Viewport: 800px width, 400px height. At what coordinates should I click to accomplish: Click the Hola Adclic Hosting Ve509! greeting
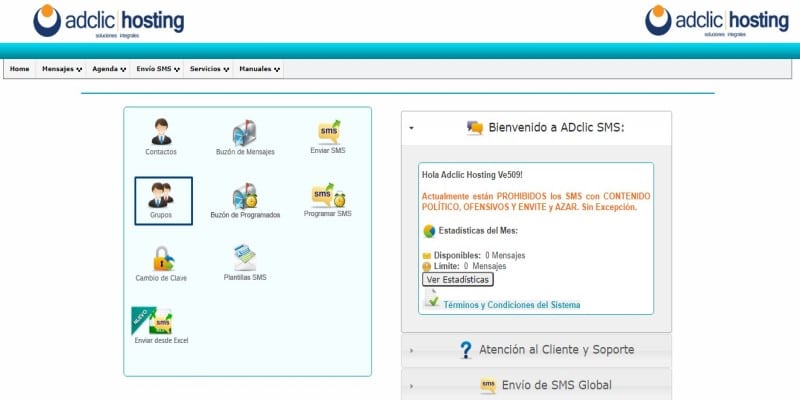[472, 175]
